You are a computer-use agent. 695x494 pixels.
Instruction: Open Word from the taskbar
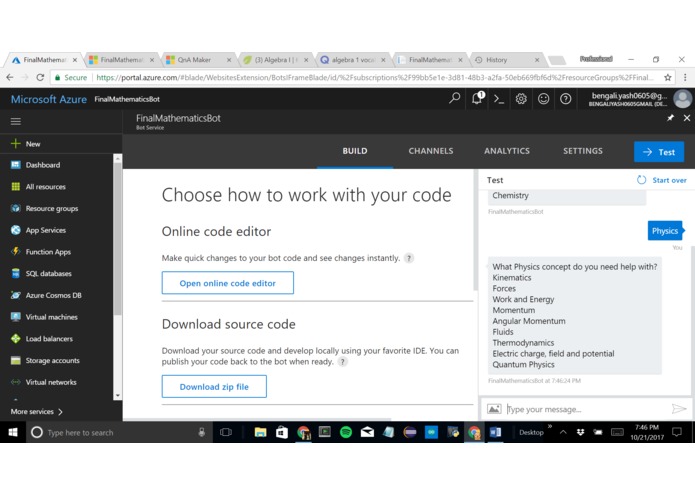click(x=496, y=432)
